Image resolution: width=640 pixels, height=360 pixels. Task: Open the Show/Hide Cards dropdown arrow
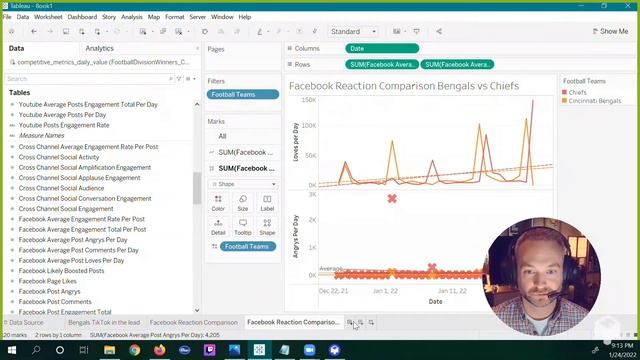405,31
